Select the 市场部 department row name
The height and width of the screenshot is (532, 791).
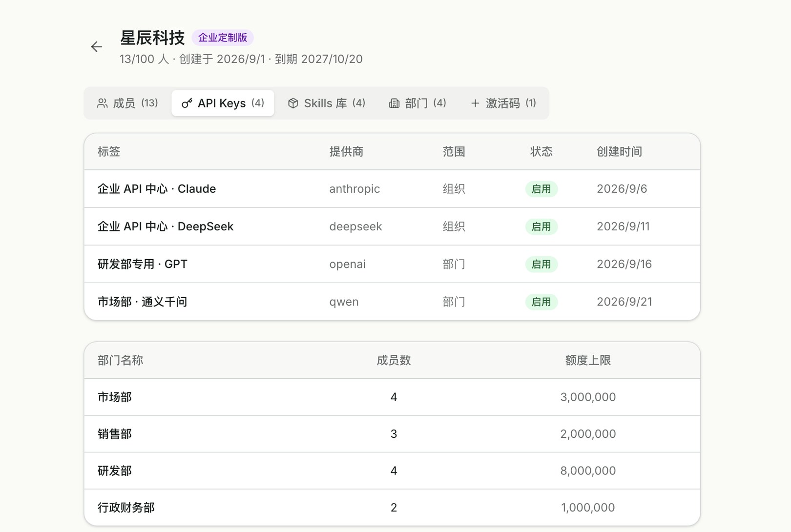[x=115, y=397]
